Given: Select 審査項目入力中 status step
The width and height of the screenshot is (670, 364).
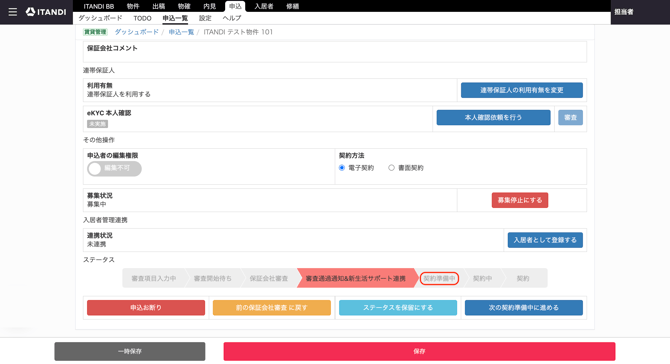Looking at the screenshot, I should coord(154,278).
